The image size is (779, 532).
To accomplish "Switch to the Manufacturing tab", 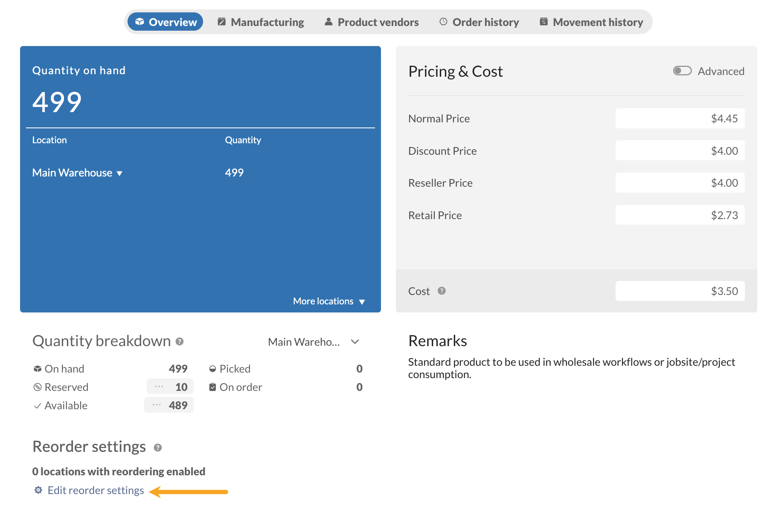I will (x=261, y=22).
